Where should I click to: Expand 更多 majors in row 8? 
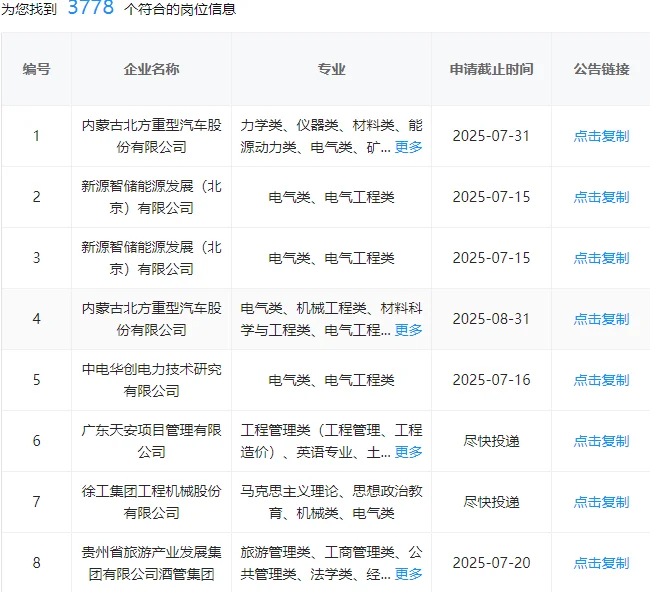408,574
